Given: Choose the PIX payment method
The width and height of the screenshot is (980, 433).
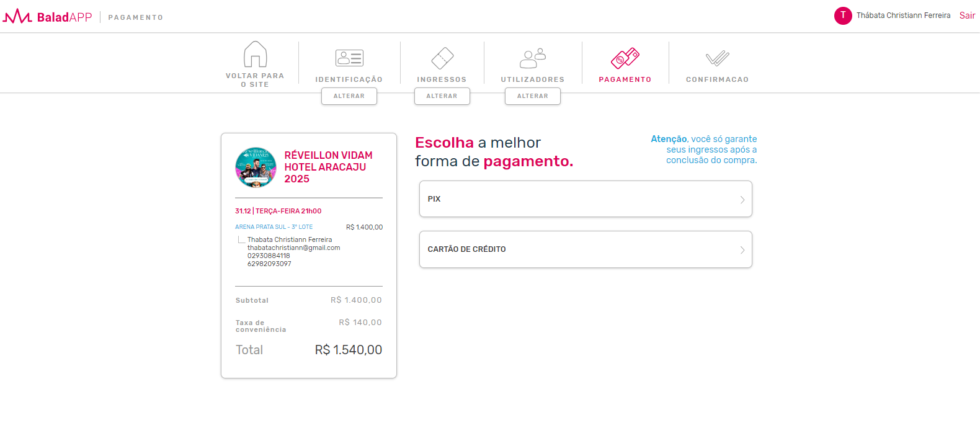Looking at the screenshot, I should point(586,199).
